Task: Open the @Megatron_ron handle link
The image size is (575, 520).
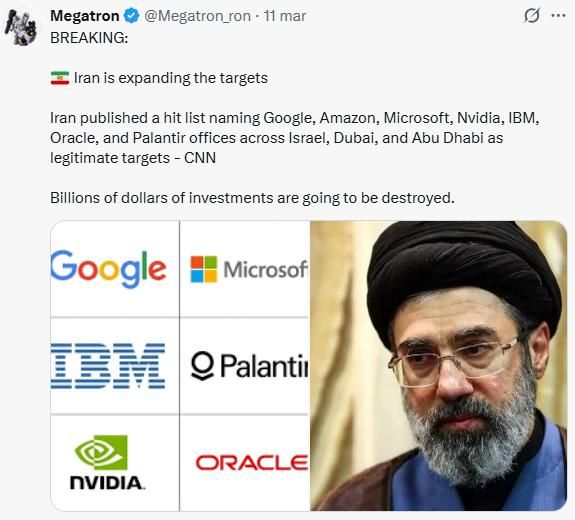Action: pos(197,16)
